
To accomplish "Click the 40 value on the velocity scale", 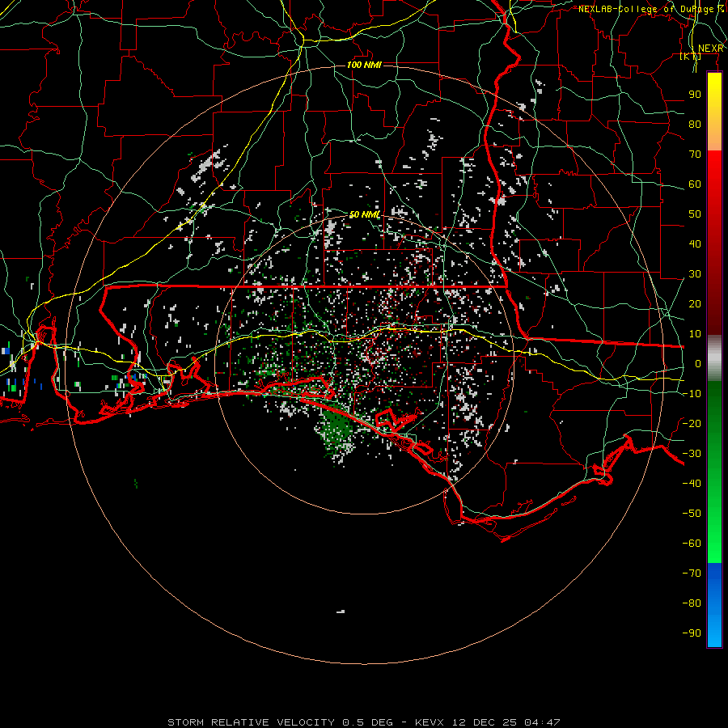I will pyautogui.click(x=695, y=243).
